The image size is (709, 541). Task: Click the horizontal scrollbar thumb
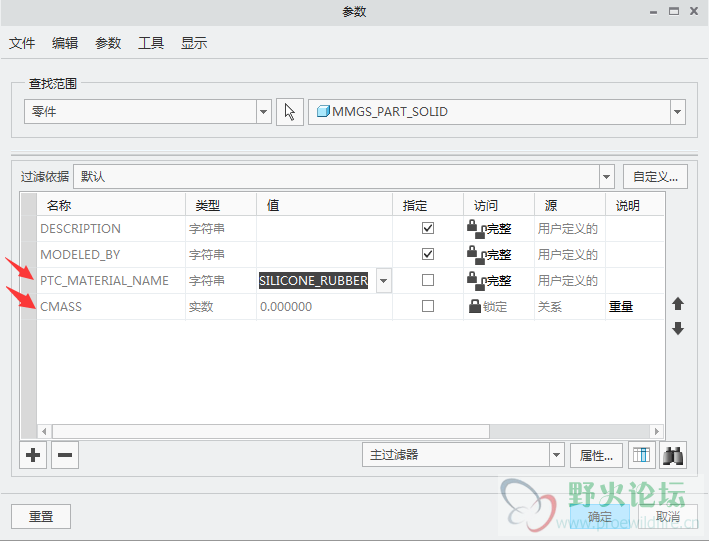click(271, 432)
